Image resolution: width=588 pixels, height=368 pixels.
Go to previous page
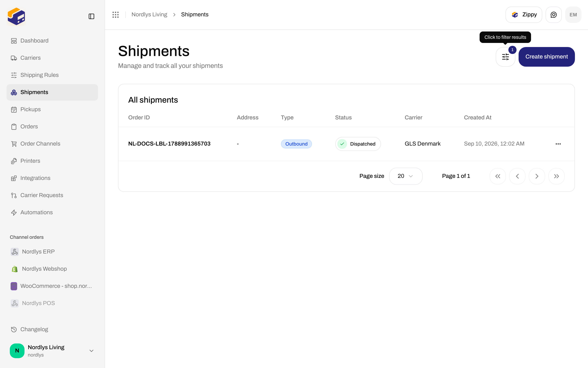tap(517, 176)
